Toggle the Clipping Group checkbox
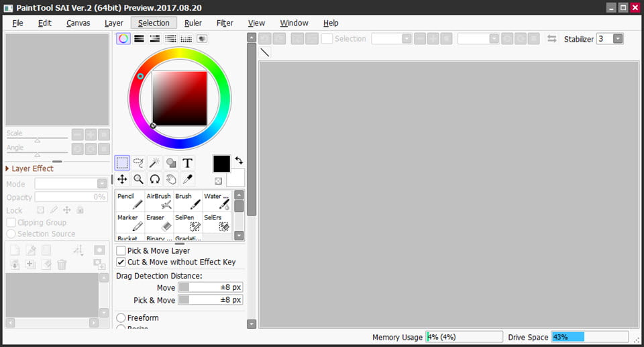The width and height of the screenshot is (644, 347). [11, 222]
